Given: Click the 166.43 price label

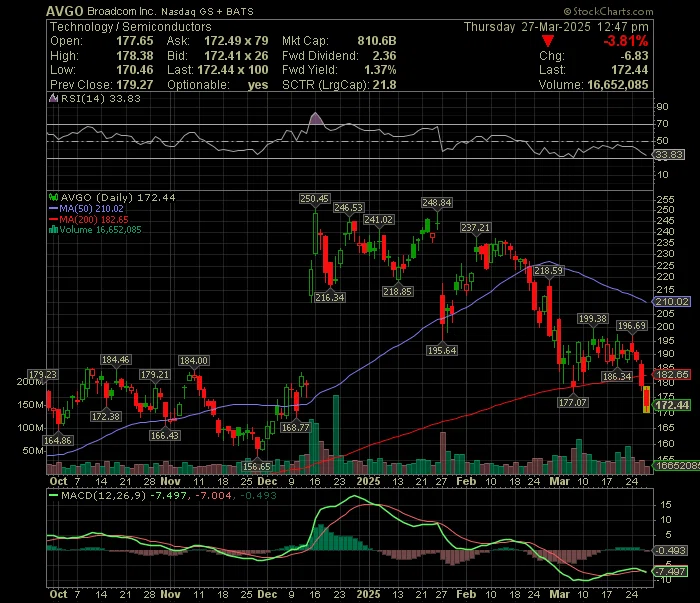Looking at the screenshot, I should tap(164, 435).
